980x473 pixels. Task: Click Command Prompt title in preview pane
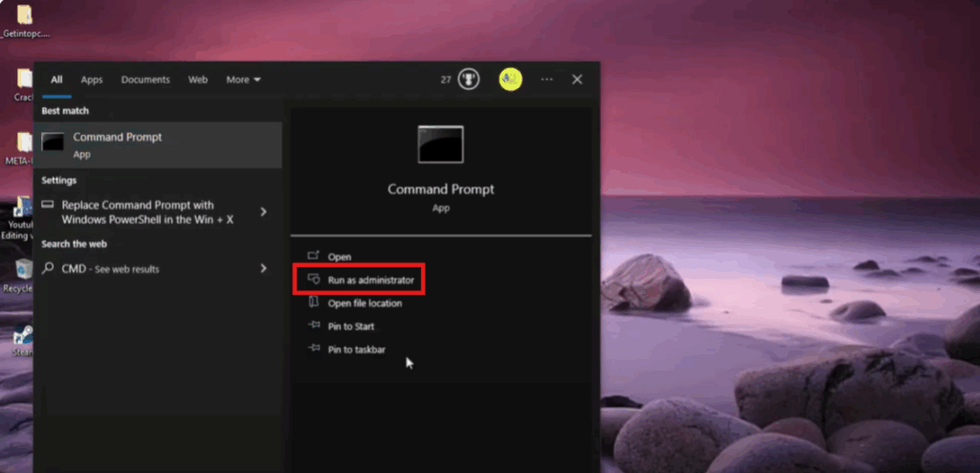click(440, 189)
